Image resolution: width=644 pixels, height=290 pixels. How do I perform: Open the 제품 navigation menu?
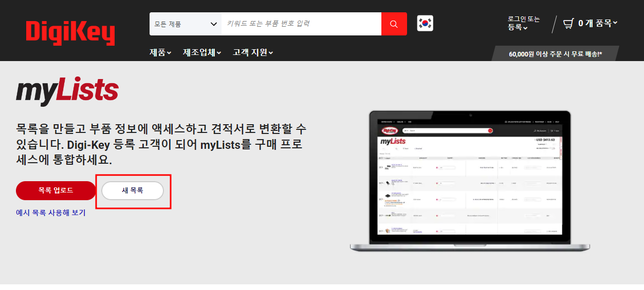tap(160, 52)
